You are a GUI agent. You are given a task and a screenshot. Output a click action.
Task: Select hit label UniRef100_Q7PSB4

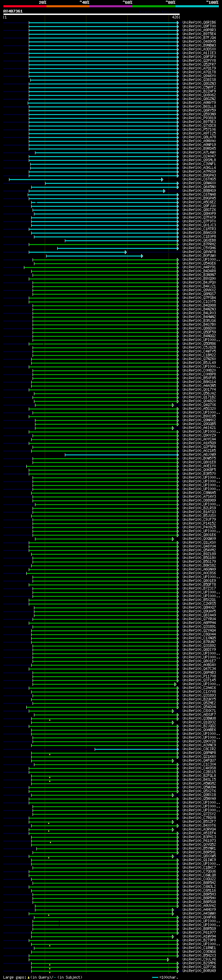coord(199,298)
